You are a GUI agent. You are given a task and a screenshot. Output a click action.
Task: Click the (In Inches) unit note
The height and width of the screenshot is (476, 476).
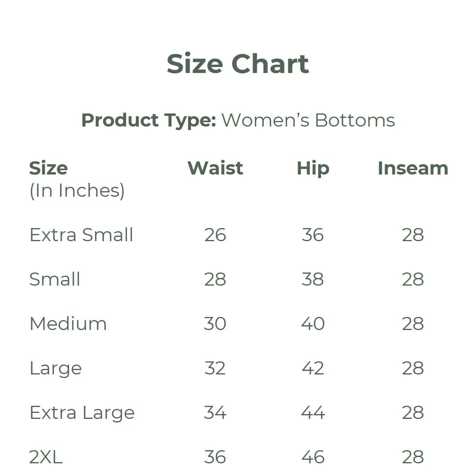[x=77, y=191]
